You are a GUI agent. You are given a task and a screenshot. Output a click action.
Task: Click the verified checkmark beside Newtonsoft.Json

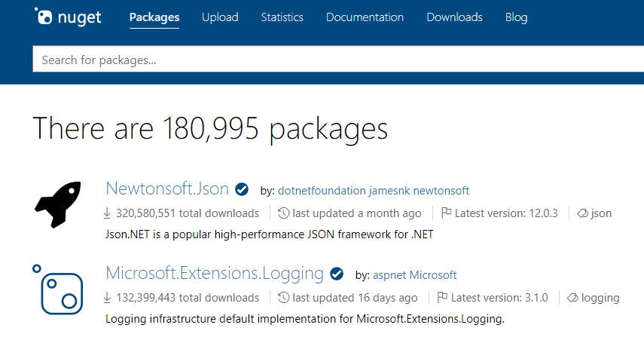coord(243,189)
